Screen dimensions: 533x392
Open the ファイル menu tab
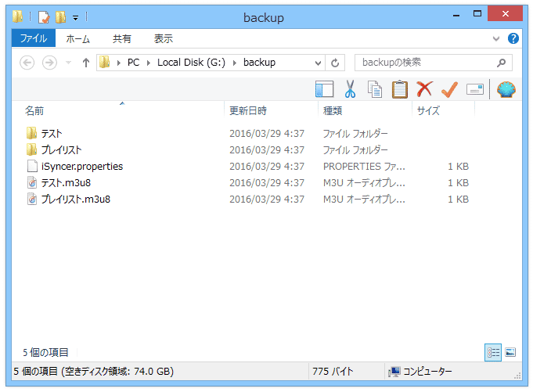click(34, 38)
